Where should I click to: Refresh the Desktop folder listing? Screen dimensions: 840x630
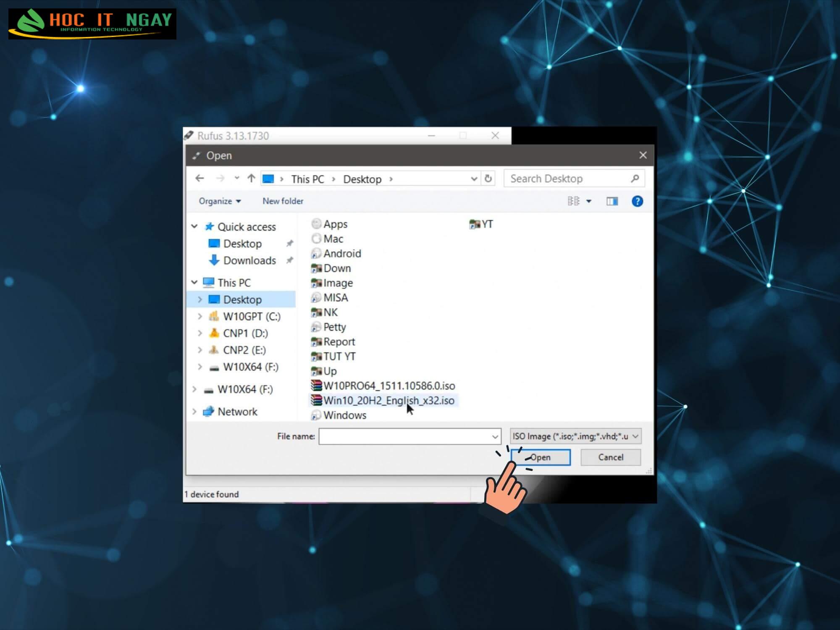point(488,178)
